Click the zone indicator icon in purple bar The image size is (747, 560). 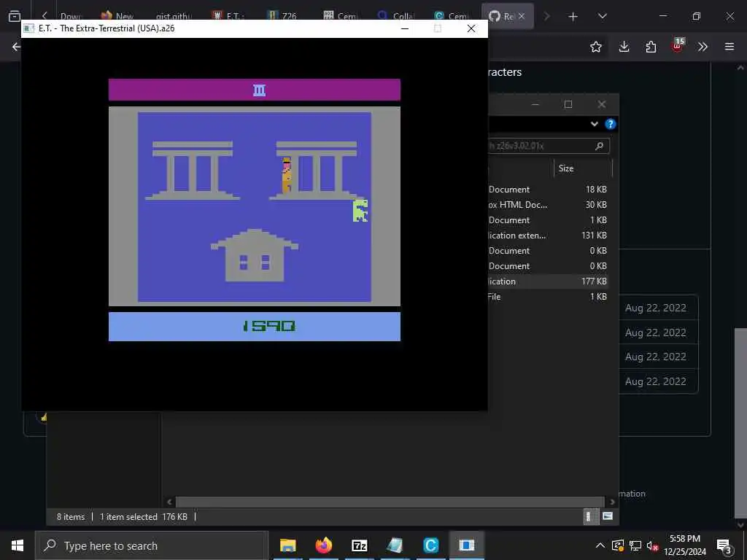(259, 90)
